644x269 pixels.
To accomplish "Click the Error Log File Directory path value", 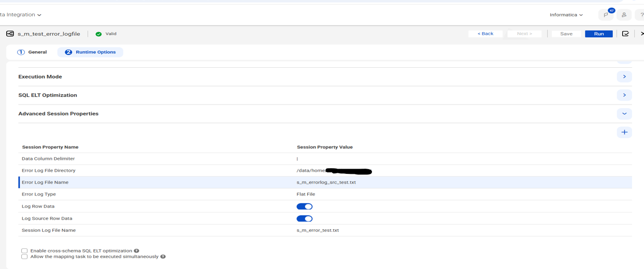I will 334,171.
